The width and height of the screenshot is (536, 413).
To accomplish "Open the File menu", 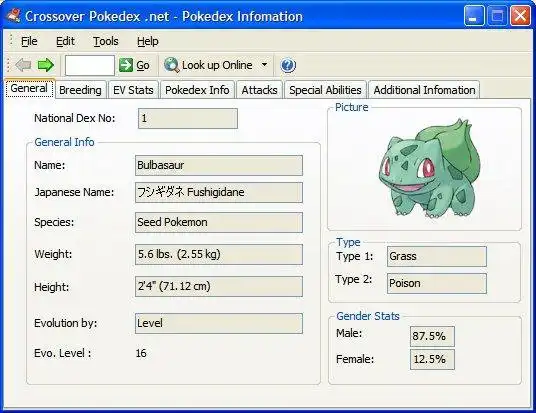I will (29, 41).
